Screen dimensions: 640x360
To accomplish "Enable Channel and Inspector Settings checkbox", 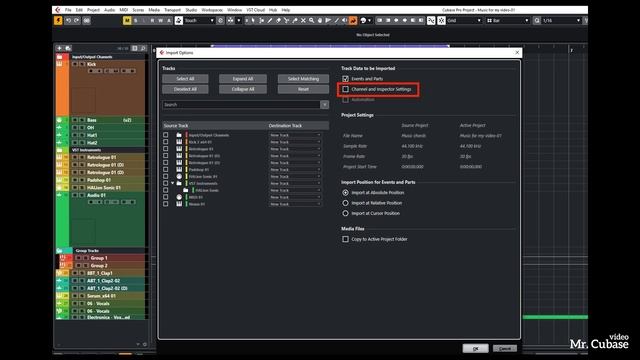I will [345, 89].
